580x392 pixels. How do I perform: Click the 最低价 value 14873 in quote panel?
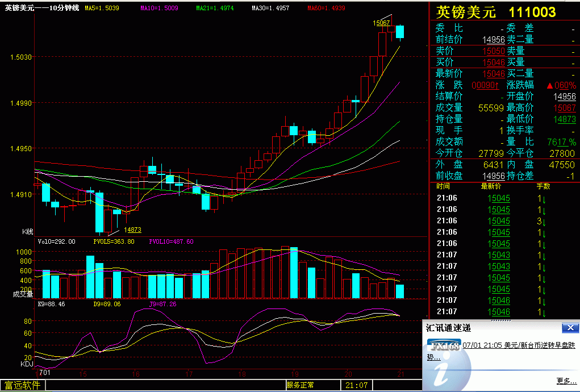tap(565, 119)
